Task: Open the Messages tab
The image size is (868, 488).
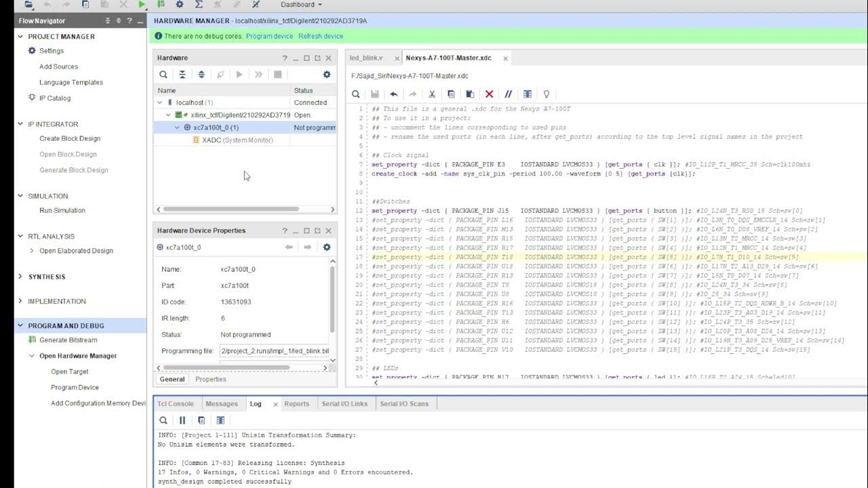Action: coord(222,404)
